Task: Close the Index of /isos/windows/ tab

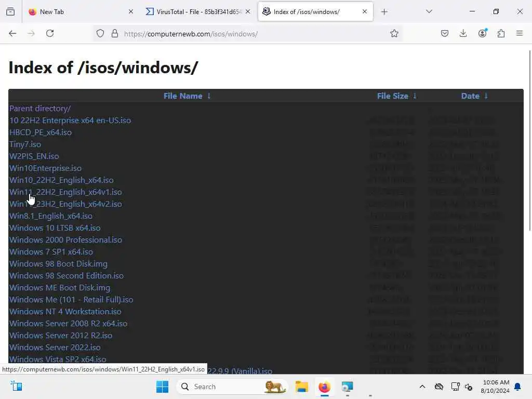Action: point(365,11)
